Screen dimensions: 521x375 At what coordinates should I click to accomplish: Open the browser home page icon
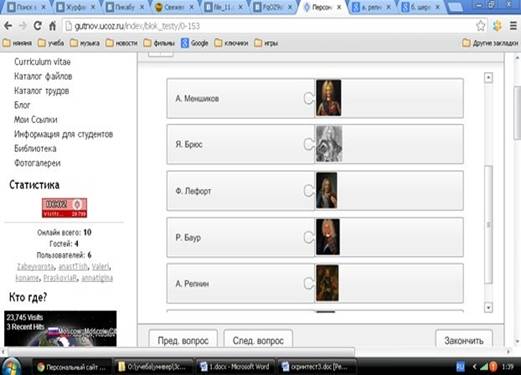click(x=53, y=26)
